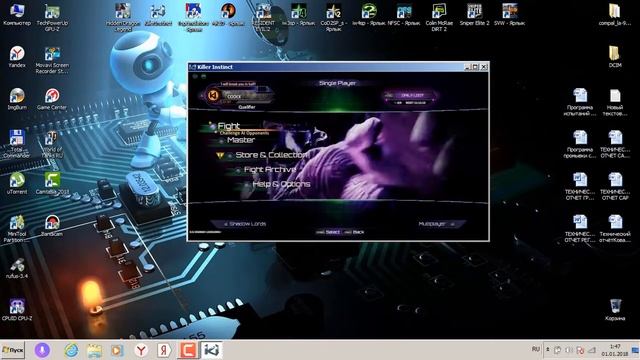Screen dimensions: 640x360
Task: Open Store & Collection menu entry
Action: [272, 155]
